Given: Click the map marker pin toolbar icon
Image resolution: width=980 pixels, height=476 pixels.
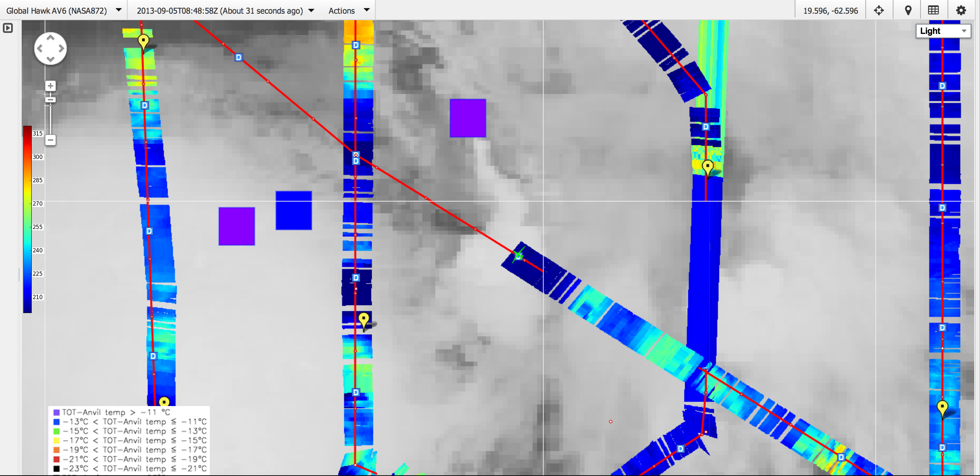Looking at the screenshot, I should point(908,10).
